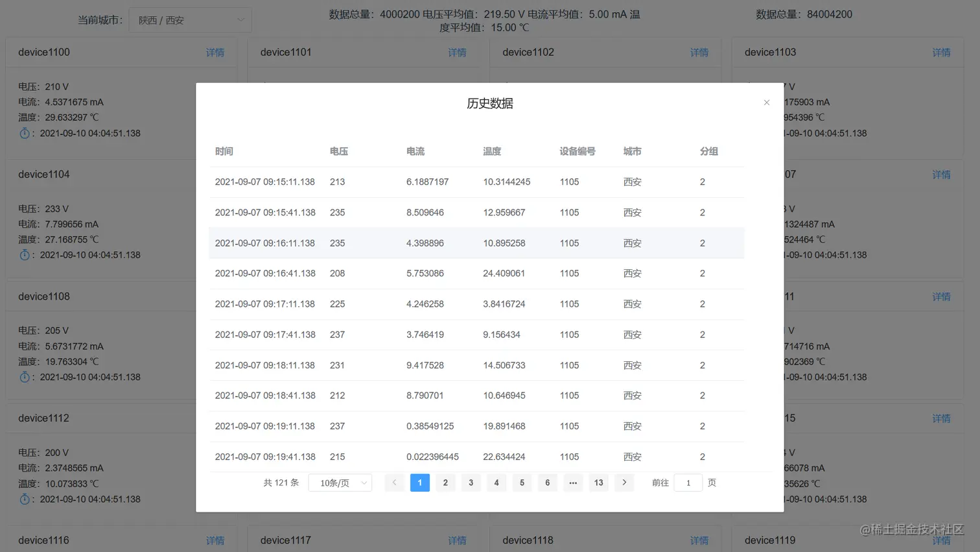Screen dimensions: 980x552
Task: Click the device1104 card title
Action: (x=44, y=174)
